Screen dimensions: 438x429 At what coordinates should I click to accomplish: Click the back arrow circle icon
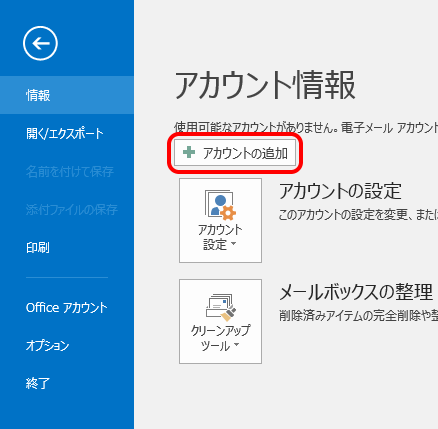40,43
